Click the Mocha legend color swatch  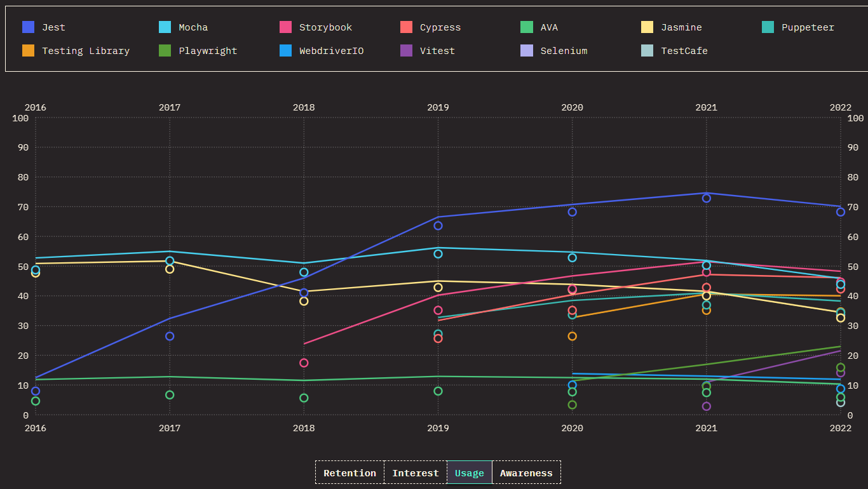[x=165, y=27]
